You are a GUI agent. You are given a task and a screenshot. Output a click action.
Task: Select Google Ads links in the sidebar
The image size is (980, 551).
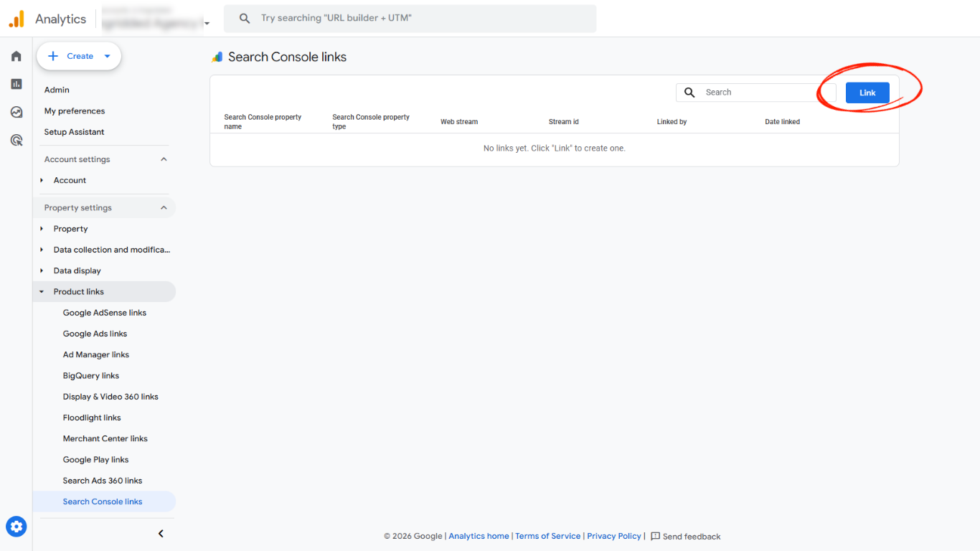[95, 333]
